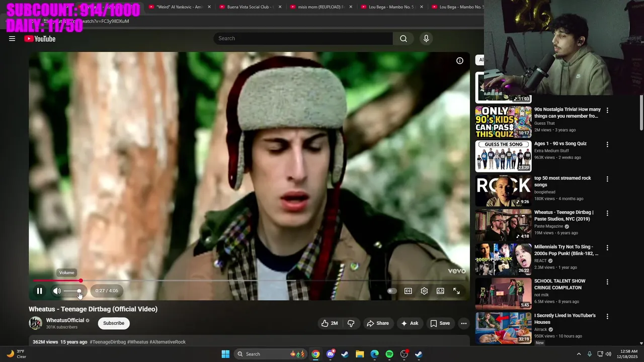Open Google Chrome from the taskbar
644x362 pixels.
(x=315, y=354)
